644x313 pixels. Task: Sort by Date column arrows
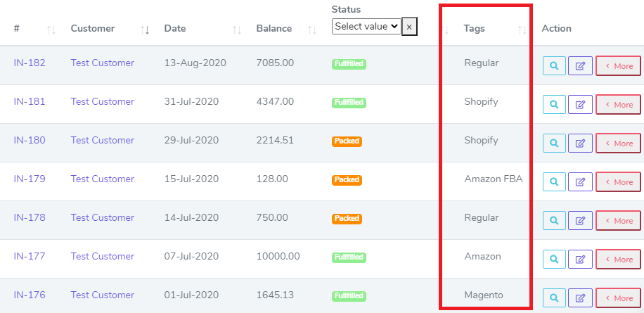click(x=236, y=30)
